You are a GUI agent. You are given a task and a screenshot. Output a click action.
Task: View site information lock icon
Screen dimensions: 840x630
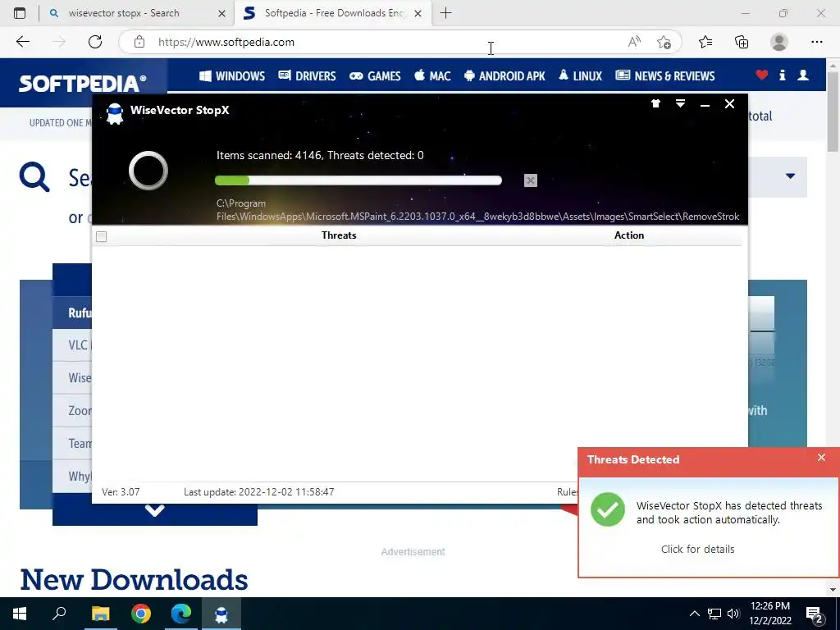pyautogui.click(x=139, y=42)
